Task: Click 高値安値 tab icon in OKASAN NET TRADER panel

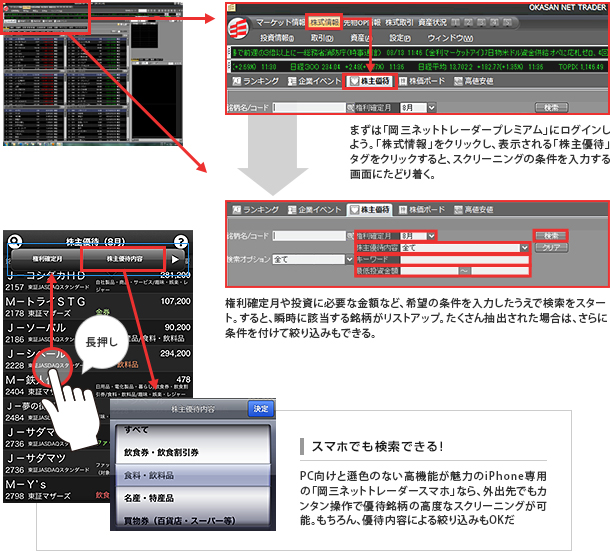Action: click(x=458, y=81)
